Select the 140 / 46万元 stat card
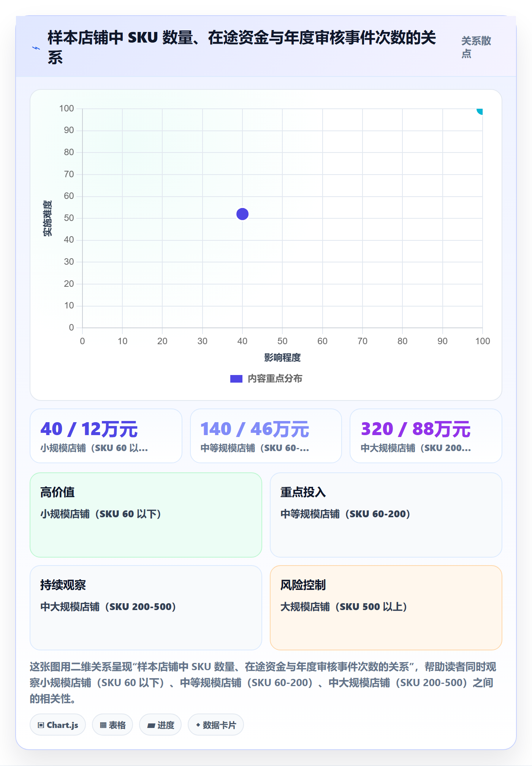 [x=266, y=436]
